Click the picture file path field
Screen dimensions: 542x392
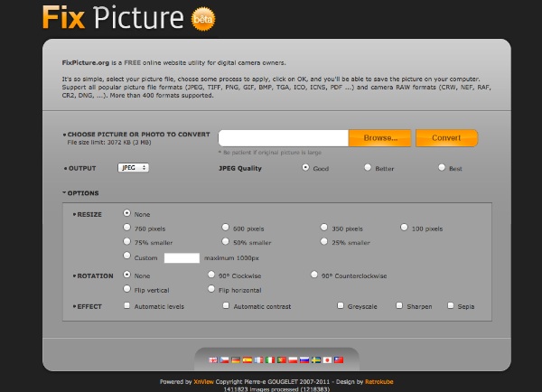[283, 138]
